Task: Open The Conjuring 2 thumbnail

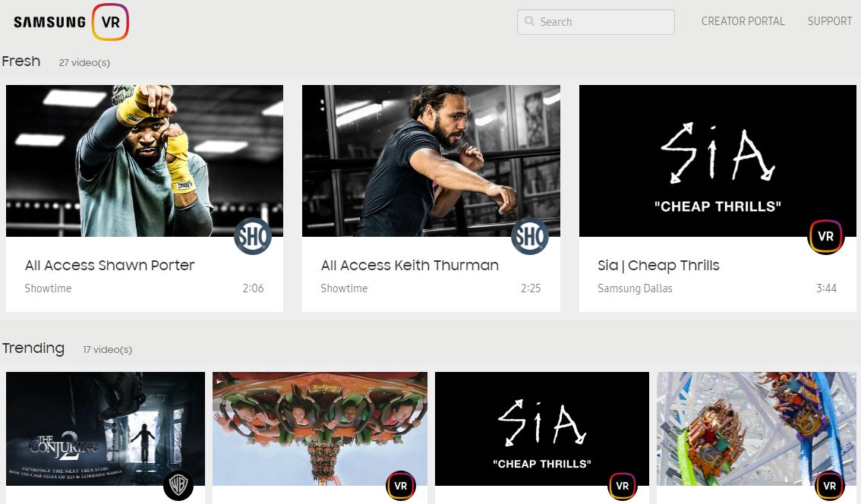Action: coord(106,429)
